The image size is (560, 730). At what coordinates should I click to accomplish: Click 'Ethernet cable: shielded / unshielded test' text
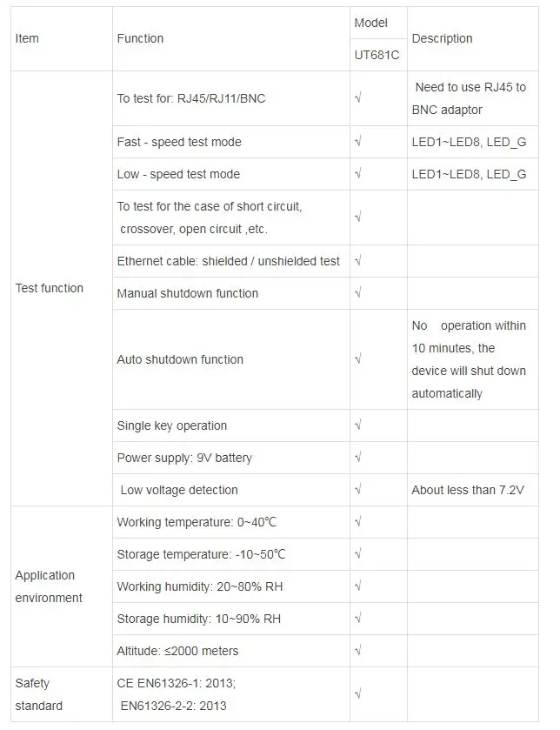tap(229, 261)
